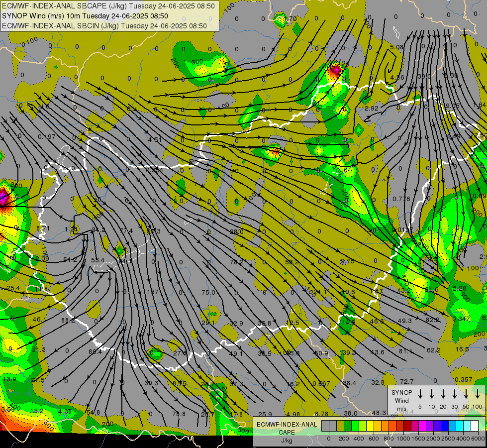Select the SBCAPE title line
This screenshot has width=487, height=448.
point(108,6)
